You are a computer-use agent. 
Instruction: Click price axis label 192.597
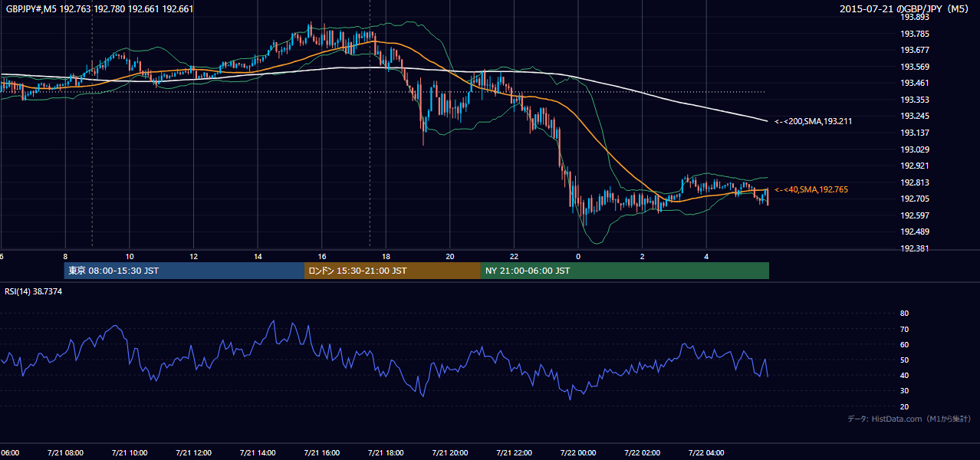915,215
